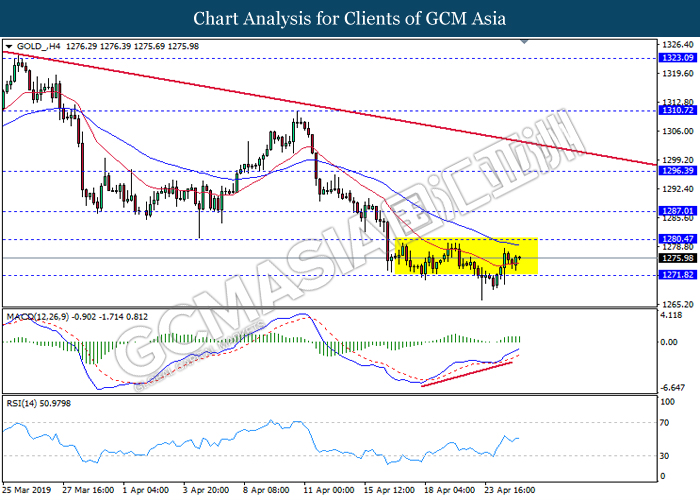Viewport: 700px width, 500px height.
Task: Click the Chart Analysis for Clients header
Action: tap(350, 18)
